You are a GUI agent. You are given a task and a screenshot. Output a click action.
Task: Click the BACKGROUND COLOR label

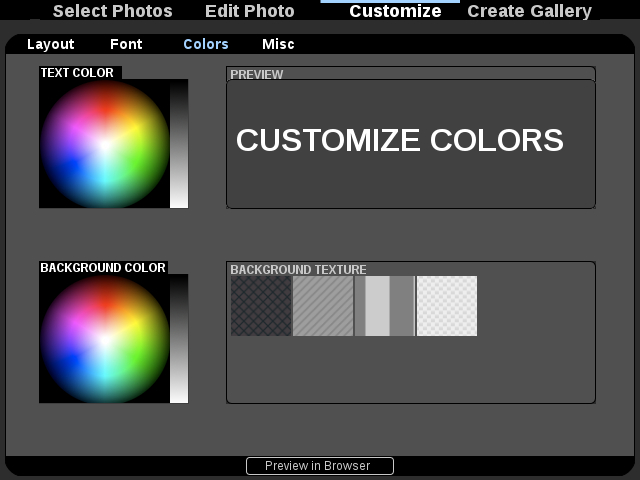click(x=103, y=268)
